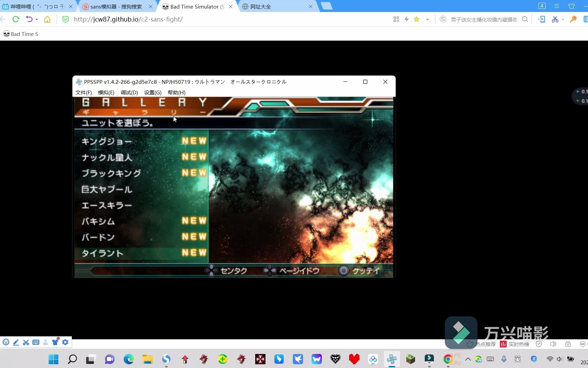
Task: Open 帮助(H) menu in PPSSPP
Action: (177, 92)
